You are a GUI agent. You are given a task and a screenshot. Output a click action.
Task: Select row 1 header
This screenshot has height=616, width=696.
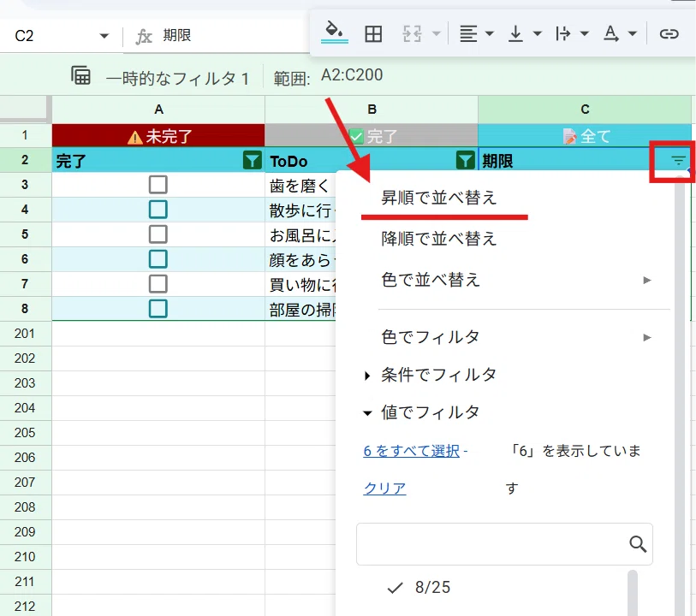pyautogui.click(x=26, y=135)
